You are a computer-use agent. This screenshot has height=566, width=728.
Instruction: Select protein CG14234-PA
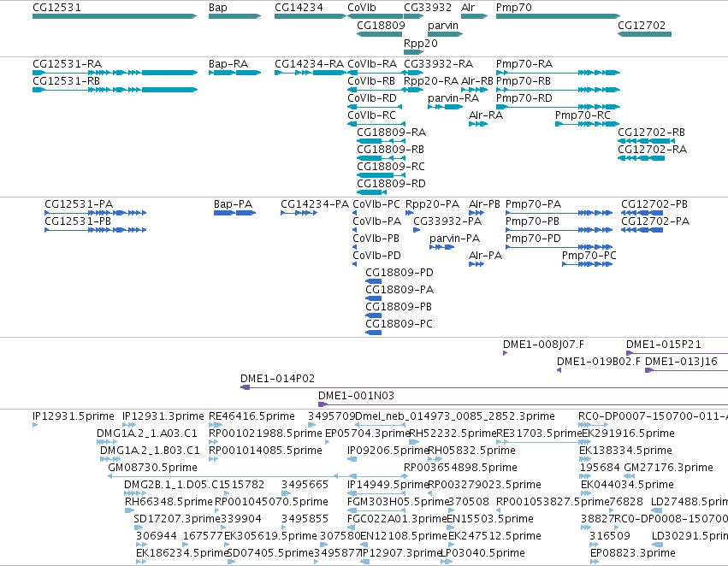299,213
